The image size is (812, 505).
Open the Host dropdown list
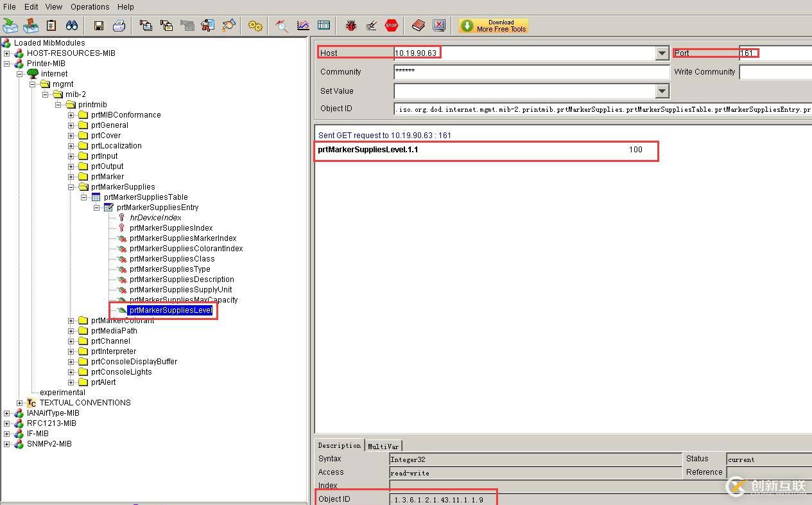(x=662, y=53)
